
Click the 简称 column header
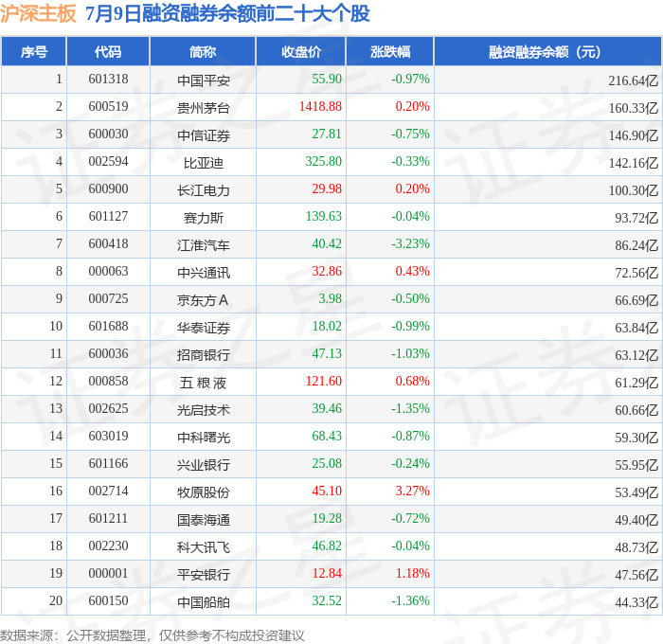(x=203, y=51)
